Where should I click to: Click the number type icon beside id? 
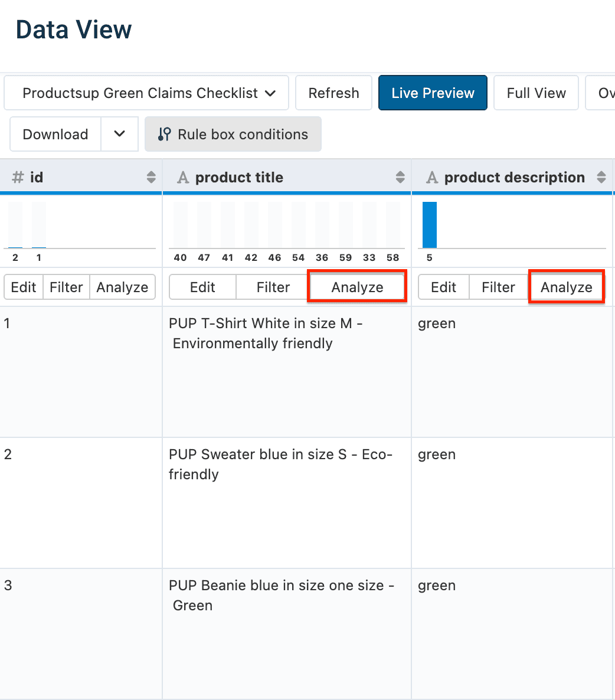(18, 178)
